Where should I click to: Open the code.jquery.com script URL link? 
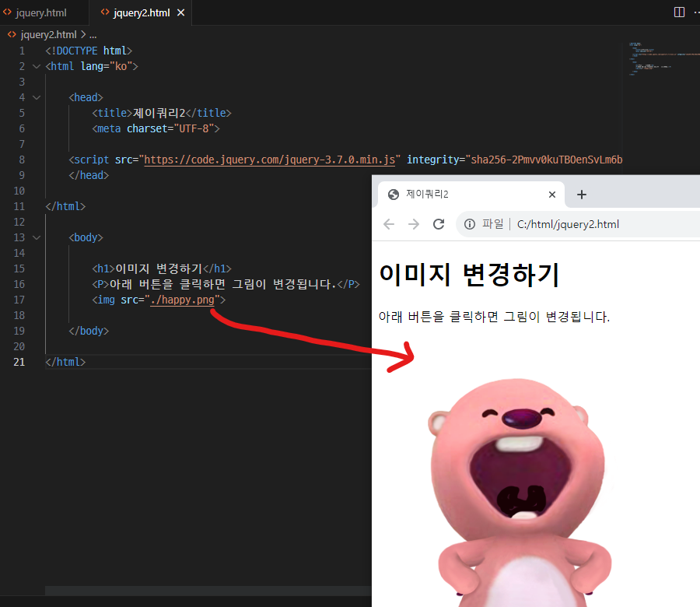pyautogui.click(x=270, y=160)
